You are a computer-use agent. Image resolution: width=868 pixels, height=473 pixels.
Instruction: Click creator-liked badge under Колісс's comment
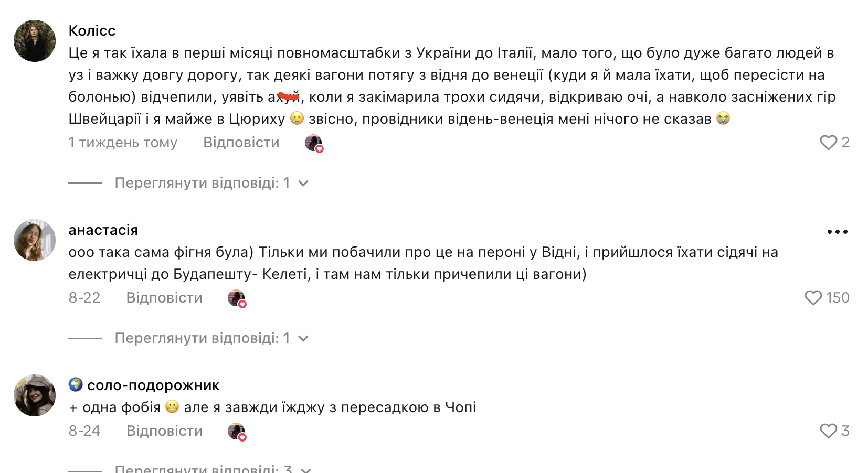coord(314,143)
